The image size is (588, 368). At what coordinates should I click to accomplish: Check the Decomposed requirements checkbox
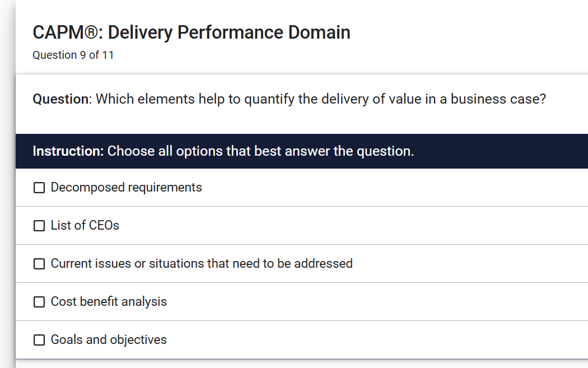pos(39,187)
